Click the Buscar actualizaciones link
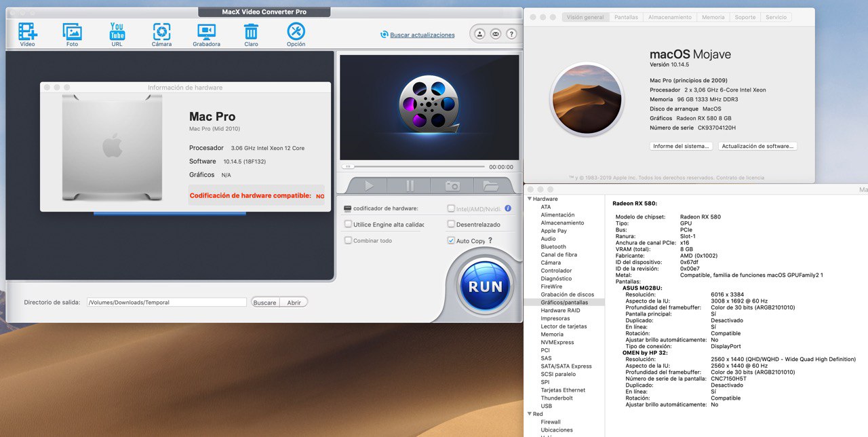 point(422,35)
